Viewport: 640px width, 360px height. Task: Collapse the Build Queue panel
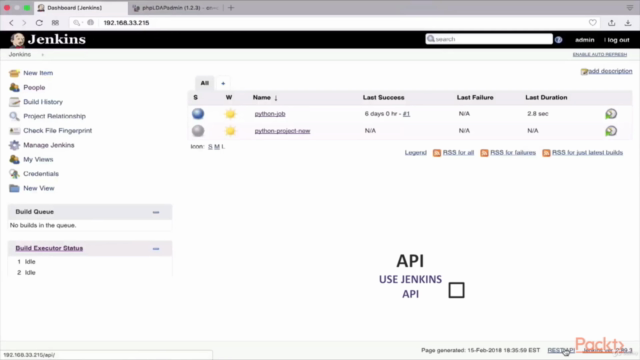pyautogui.click(x=156, y=212)
